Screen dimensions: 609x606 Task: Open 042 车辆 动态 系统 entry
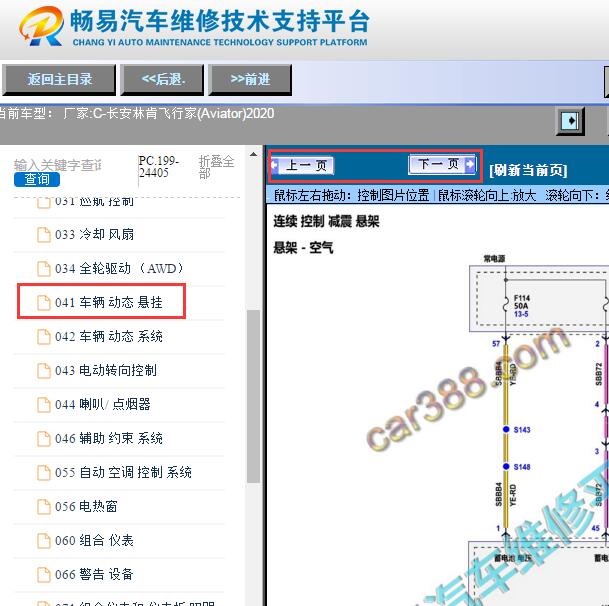point(109,336)
